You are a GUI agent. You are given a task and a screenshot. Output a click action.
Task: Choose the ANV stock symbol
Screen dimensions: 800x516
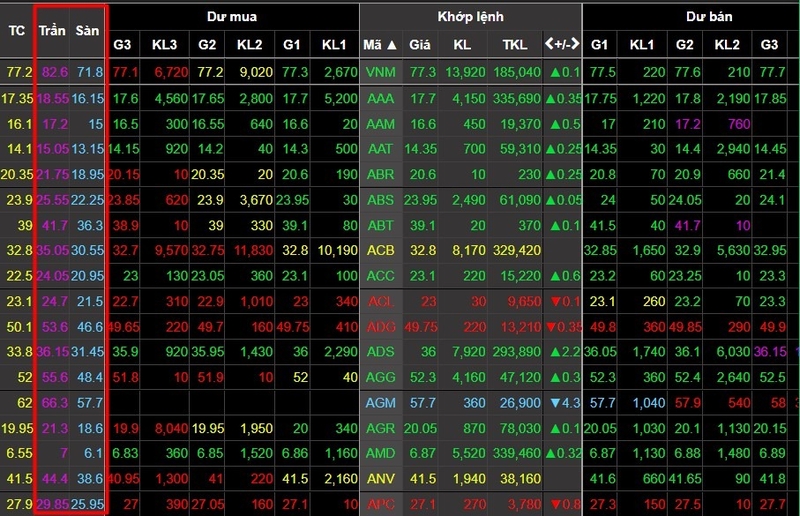[x=381, y=479]
